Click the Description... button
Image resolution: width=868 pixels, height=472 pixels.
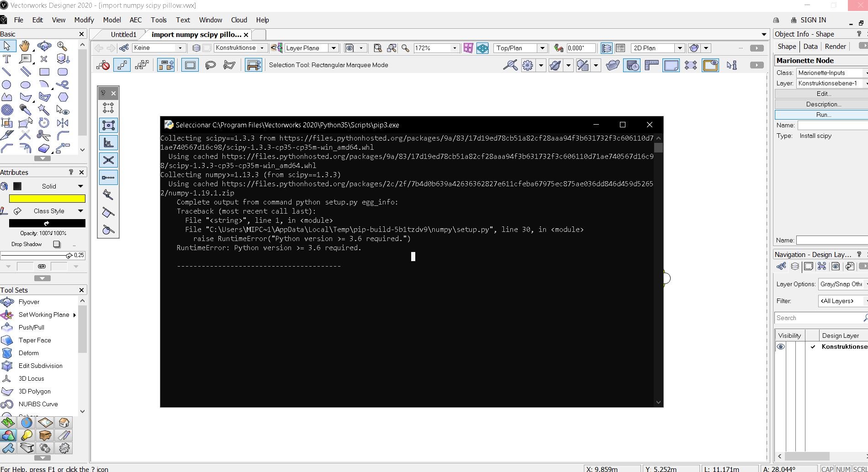823,104
